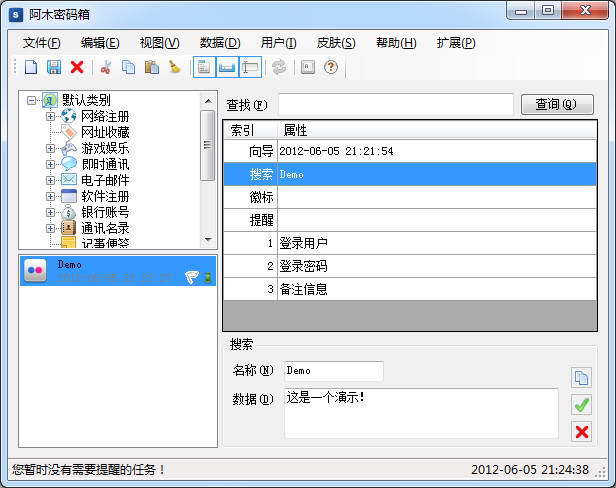Toggle the third highlighted view layout button

coord(250,67)
